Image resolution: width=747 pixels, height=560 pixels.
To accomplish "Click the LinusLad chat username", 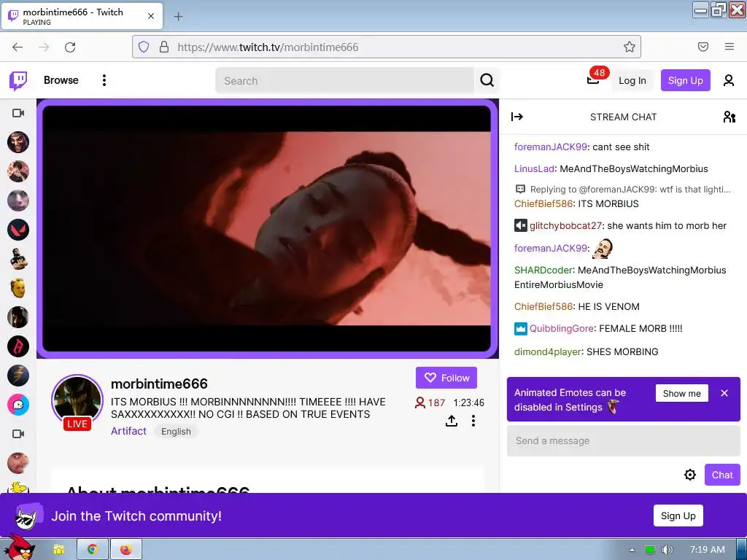I will (534, 169).
